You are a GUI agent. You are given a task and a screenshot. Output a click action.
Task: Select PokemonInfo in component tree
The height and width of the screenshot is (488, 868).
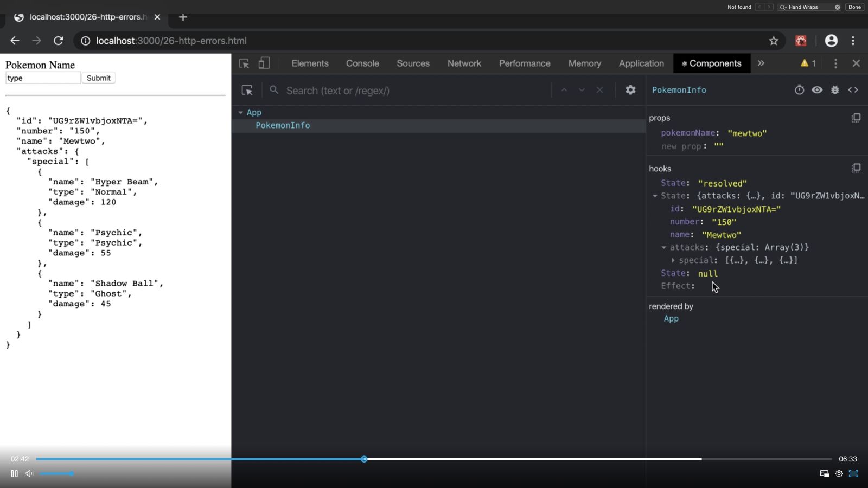click(283, 125)
